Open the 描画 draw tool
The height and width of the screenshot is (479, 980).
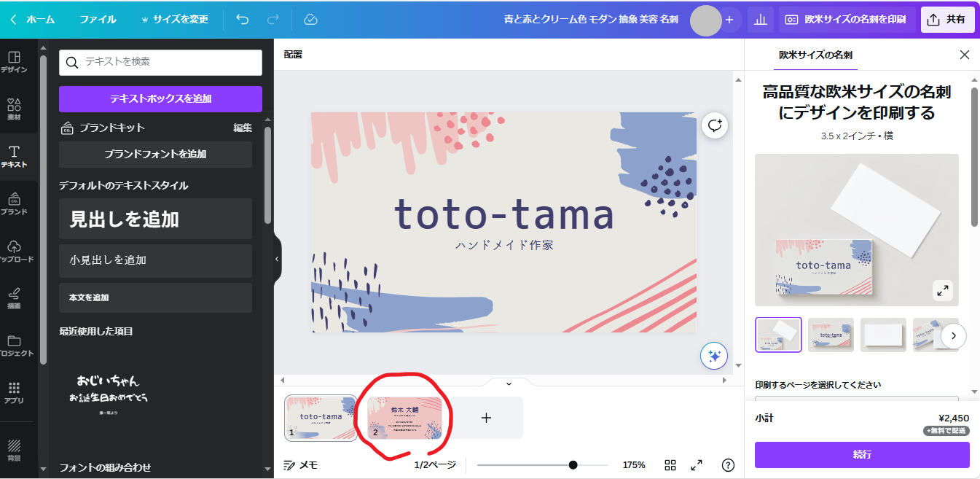[14, 297]
